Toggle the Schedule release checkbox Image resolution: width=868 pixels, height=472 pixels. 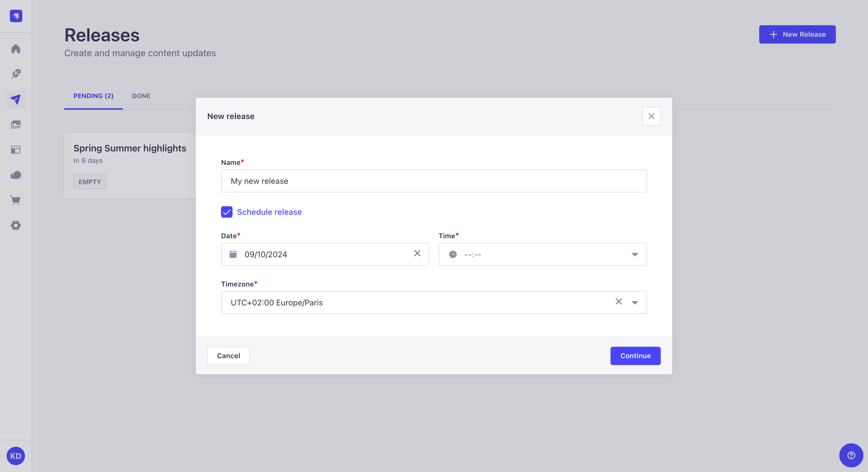click(226, 212)
